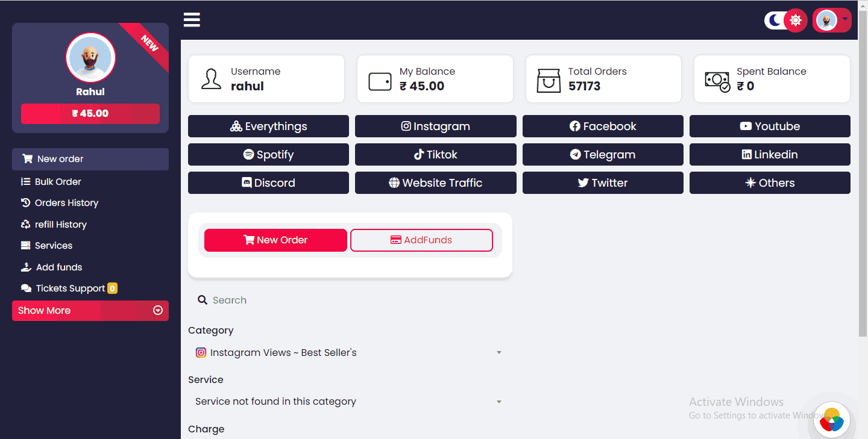Screen dimensions: 868x439
Task: Switch to light mode sun icon
Action: click(x=795, y=20)
